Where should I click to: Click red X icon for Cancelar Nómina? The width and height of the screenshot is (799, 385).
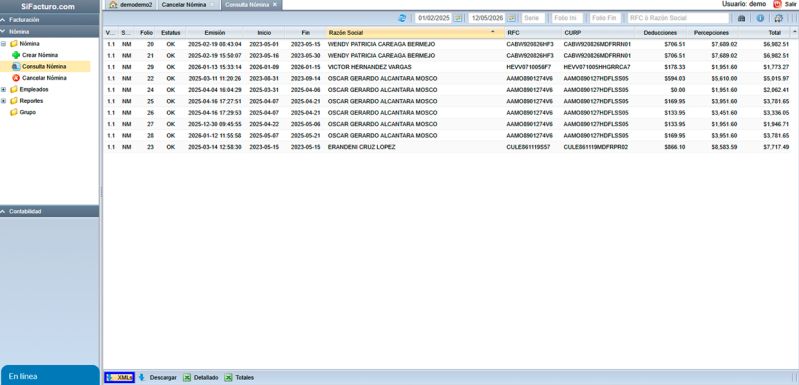(16, 78)
